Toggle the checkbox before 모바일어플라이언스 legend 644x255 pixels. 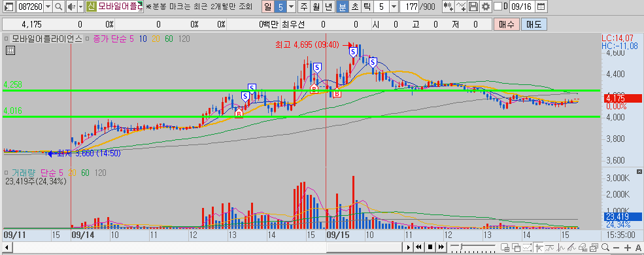pyautogui.click(x=6, y=39)
